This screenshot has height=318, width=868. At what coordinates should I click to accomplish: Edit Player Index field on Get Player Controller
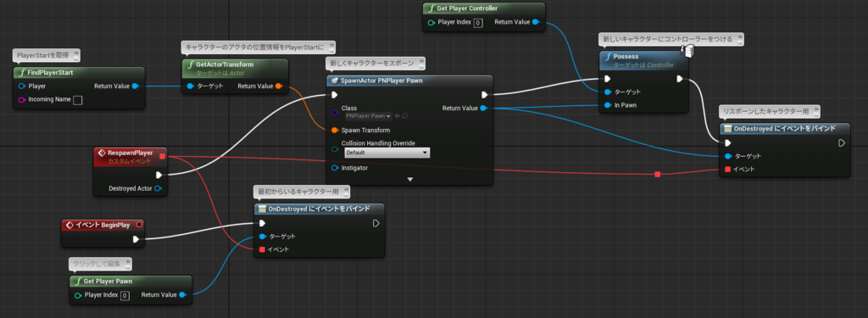[478, 23]
